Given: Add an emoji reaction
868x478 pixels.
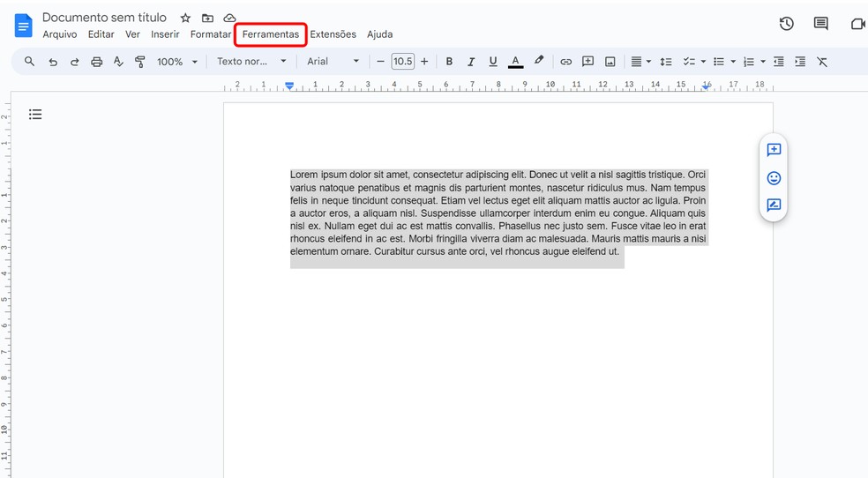Looking at the screenshot, I should tap(774, 177).
